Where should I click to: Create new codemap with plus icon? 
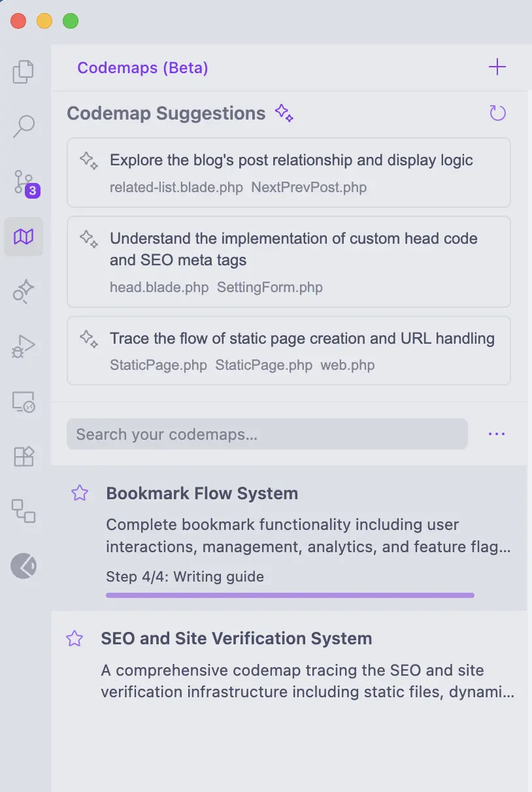coord(497,67)
